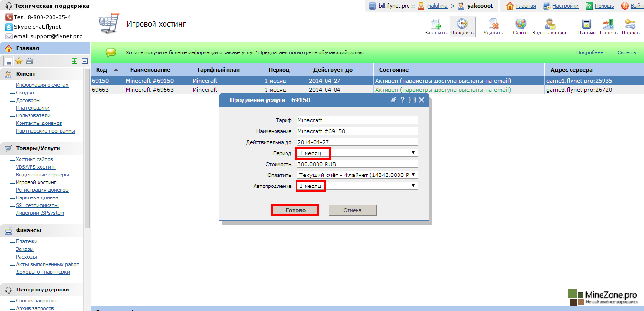Select the Minecraft #69663 table row

pyautogui.click(x=150, y=90)
